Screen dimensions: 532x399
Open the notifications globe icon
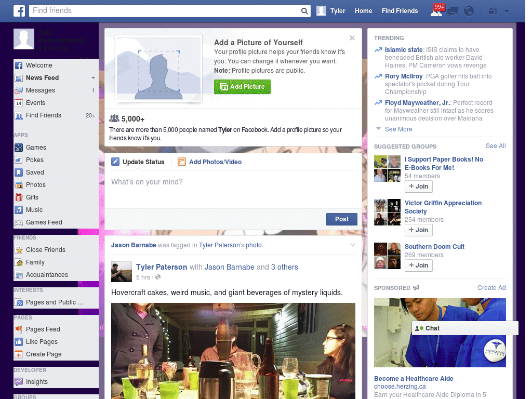tap(469, 11)
